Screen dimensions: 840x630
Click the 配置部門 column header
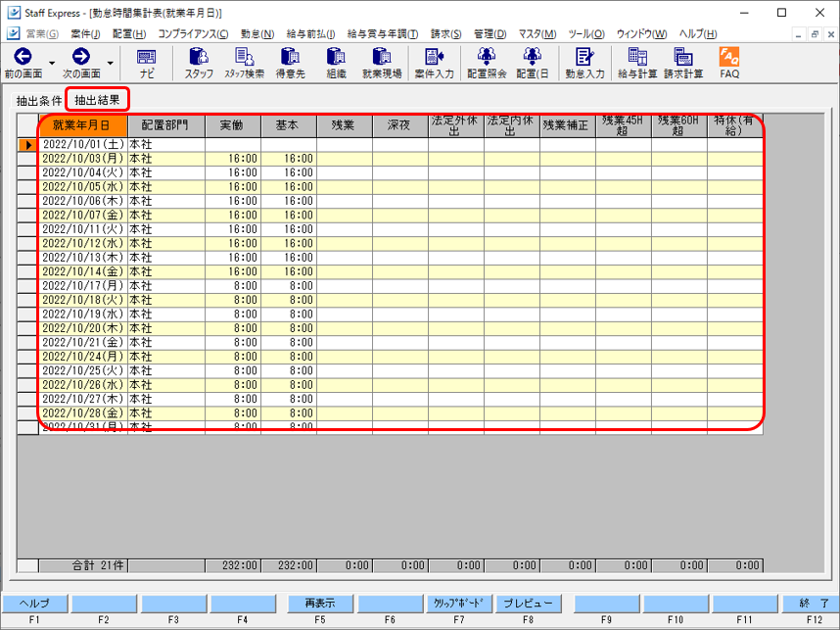166,125
